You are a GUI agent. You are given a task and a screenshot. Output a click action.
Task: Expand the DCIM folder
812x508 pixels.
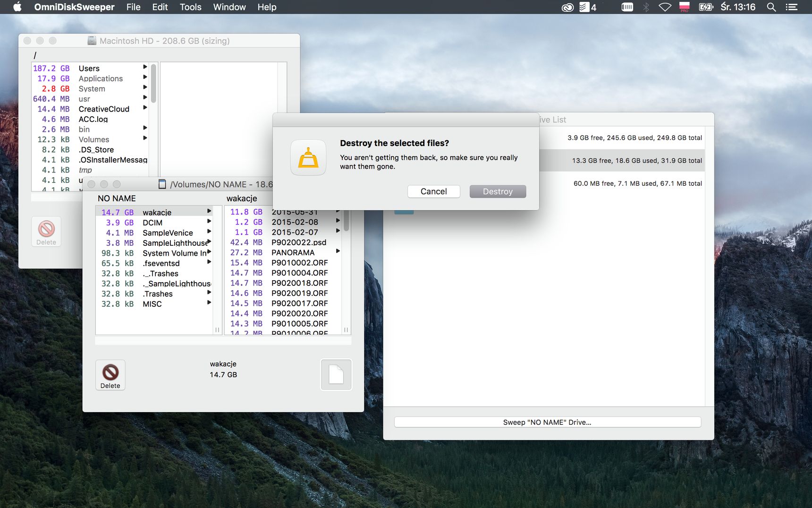pos(209,221)
